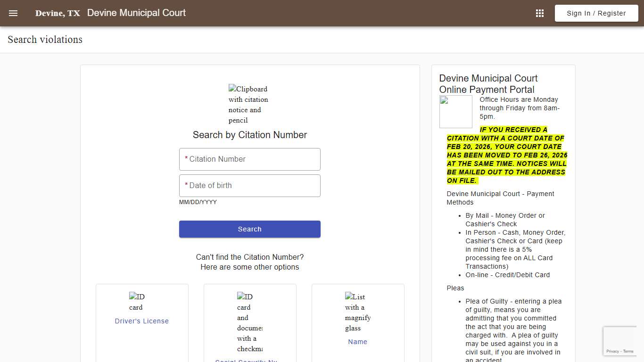Image resolution: width=644 pixels, height=362 pixels.
Task: Click inside the Citation Number field
Action: coord(249,159)
